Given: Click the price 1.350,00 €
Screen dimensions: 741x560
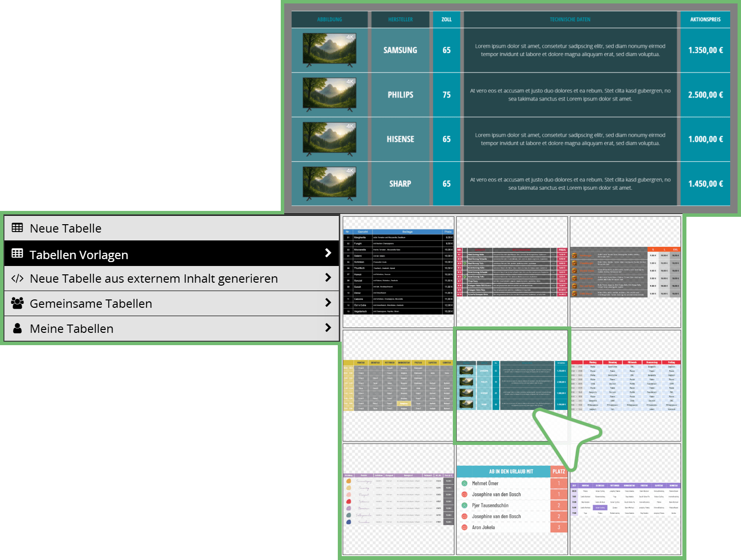Looking at the screenshot, I should 705,50.
